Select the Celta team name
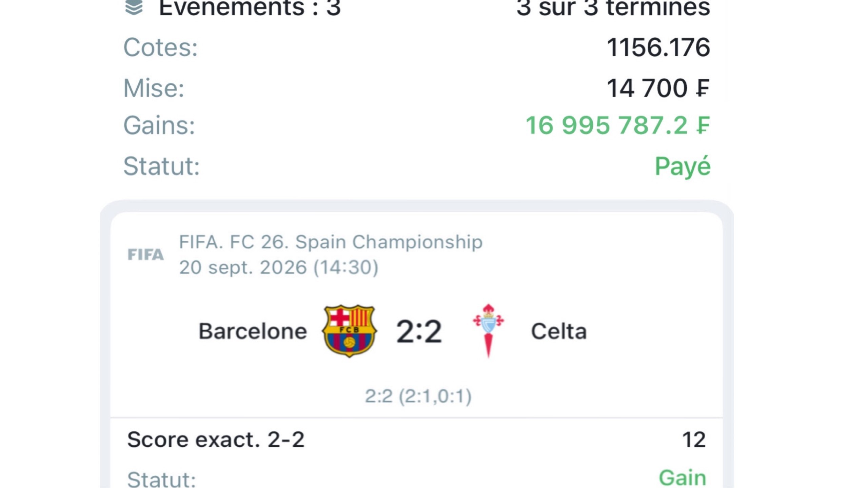Screen dimensions: 868x488 tap(559, 331)
